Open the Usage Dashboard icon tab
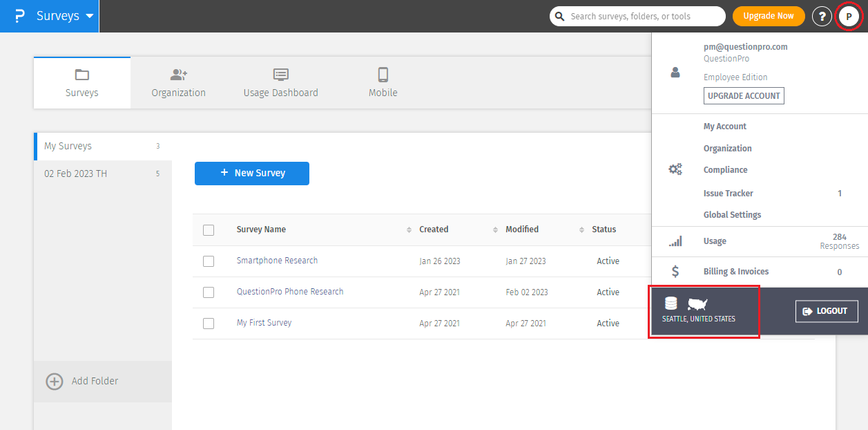Image resolution: width=868 pixels, height=430 pixels. click(x=280, y=75)
